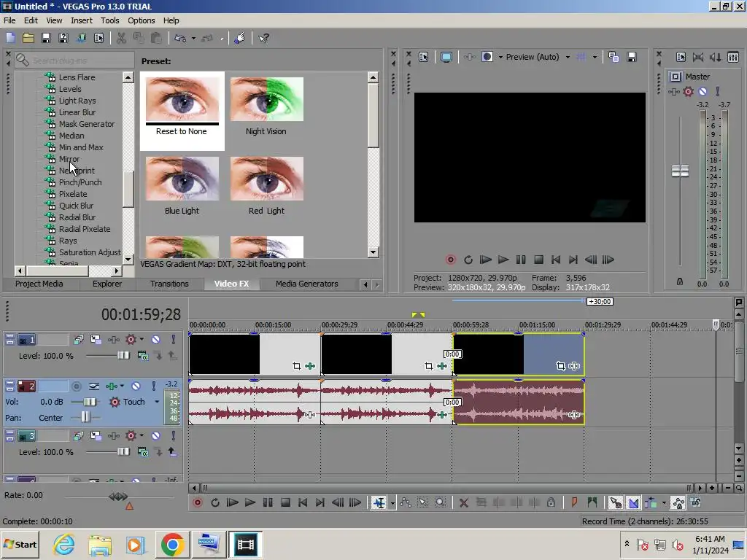
Task: Toggle Automatic Crossfades icon
Action: 634,503
